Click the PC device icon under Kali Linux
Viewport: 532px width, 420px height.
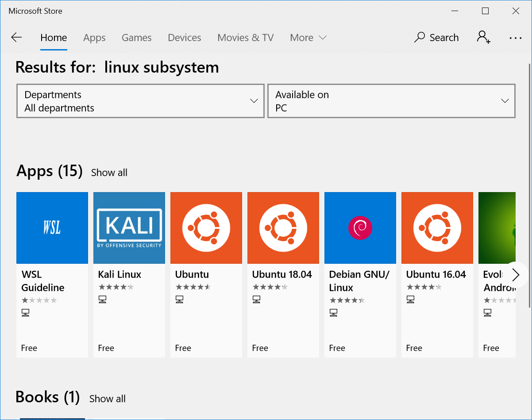click(102, 300)
